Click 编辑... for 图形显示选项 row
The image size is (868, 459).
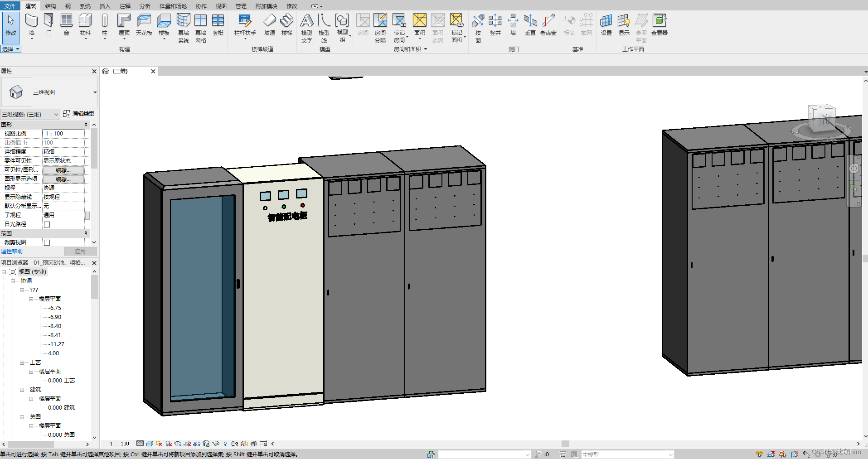(x=63, y=179)
